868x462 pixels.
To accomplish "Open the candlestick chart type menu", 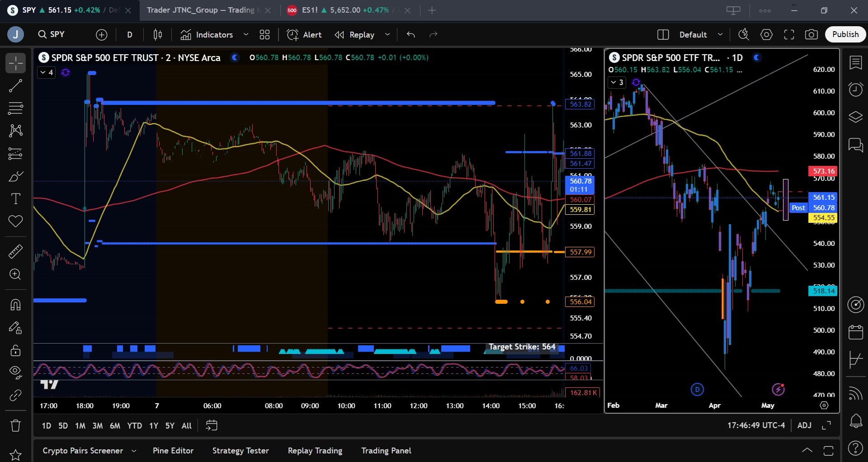I will coord(158,34).
